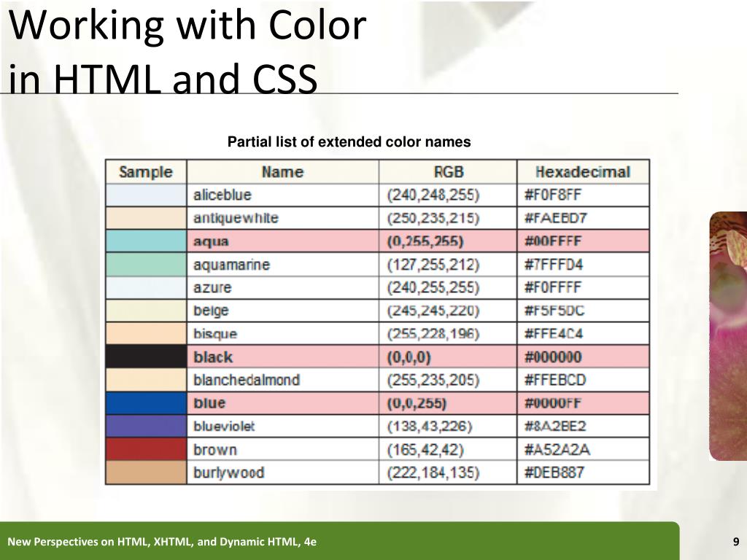The image size is (747, 560).
Task: Select the aquamarine sample swatch
Action: 146,264
